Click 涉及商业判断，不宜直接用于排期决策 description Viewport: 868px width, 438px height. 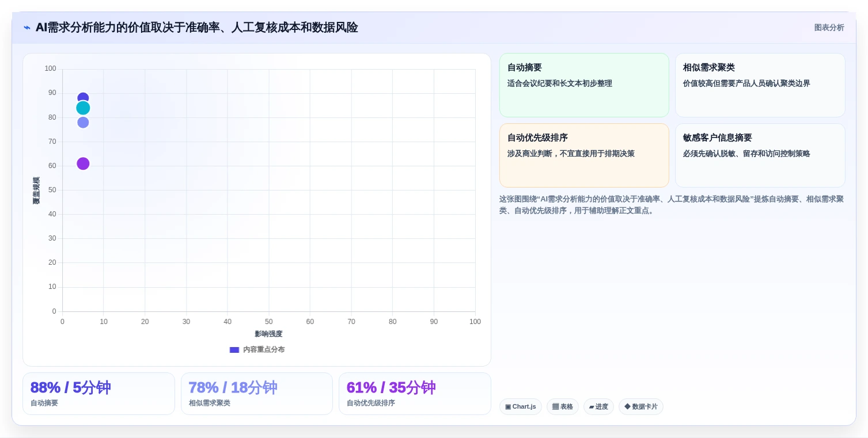571,154
